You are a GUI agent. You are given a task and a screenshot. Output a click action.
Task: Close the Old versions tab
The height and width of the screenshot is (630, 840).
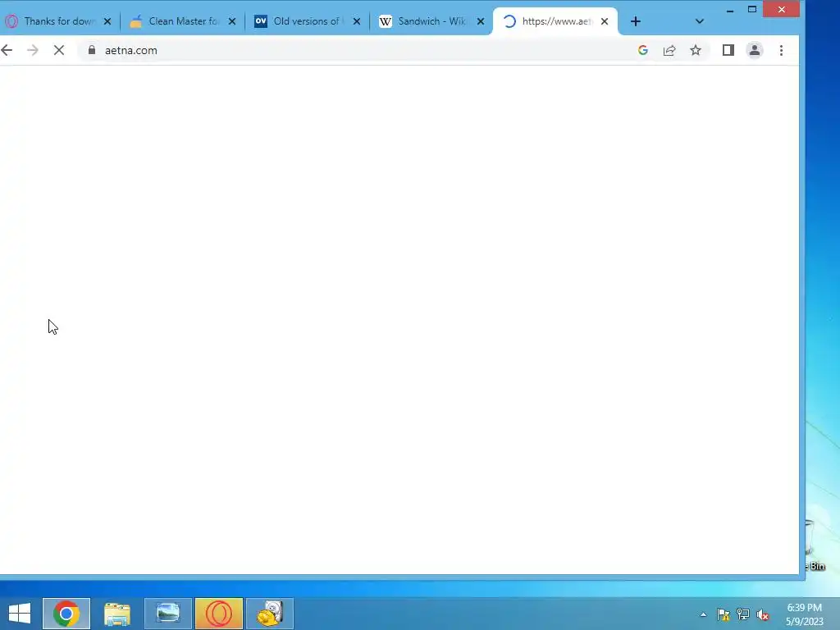click(x=357, y=21)
